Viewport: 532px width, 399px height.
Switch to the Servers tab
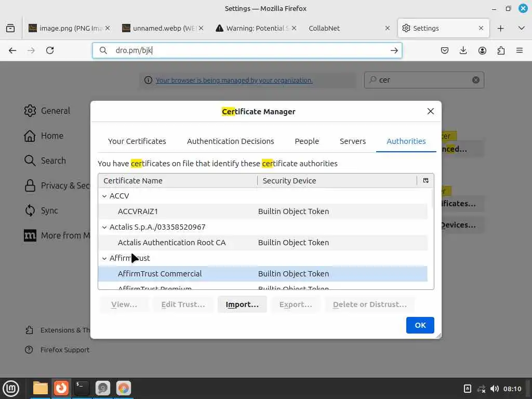point(353,141)
